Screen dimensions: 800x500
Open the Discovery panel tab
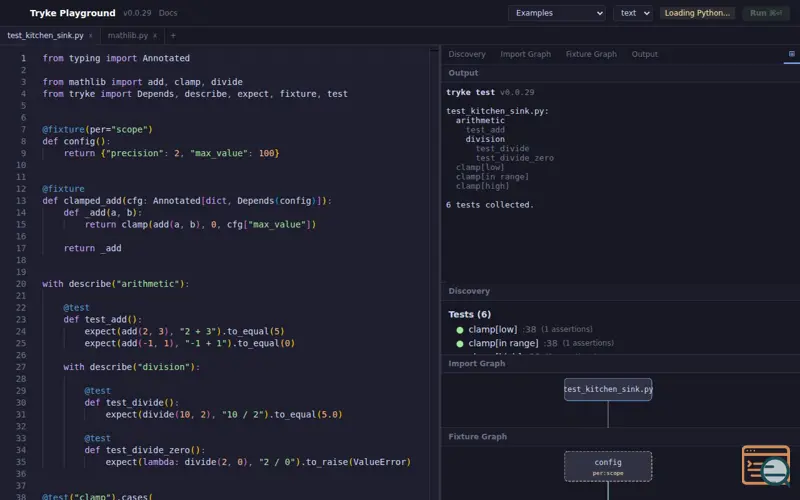click(x=467, y=54)
